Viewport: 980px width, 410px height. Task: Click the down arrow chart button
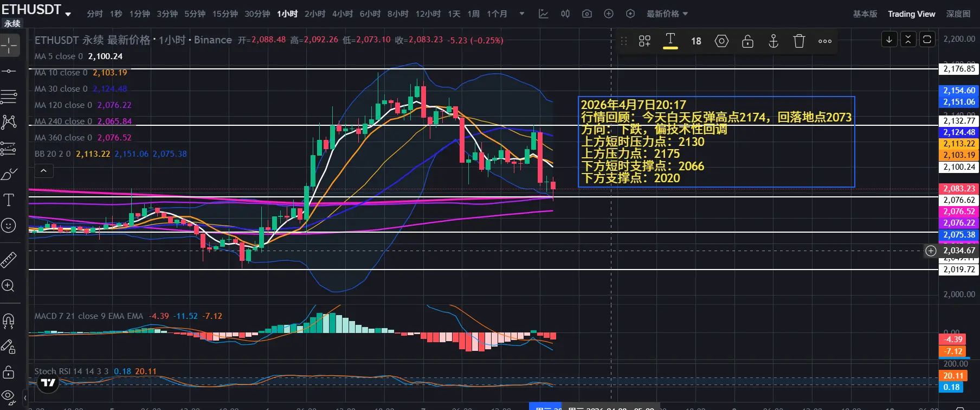coord(889,40)
